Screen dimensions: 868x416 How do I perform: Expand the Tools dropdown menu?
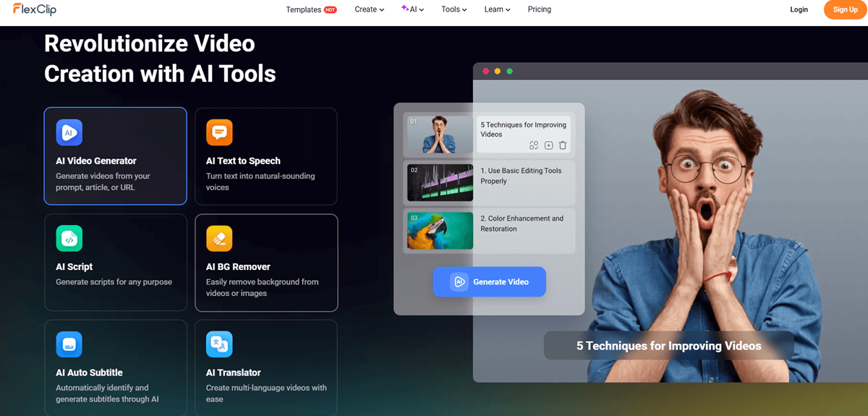(x=454, y=9)
